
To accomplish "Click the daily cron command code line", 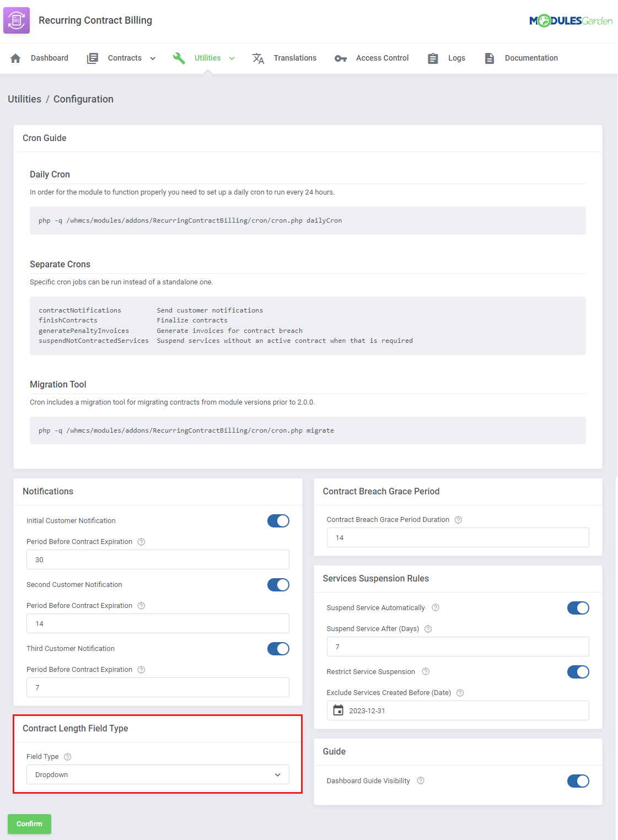I will click(190, 220).
